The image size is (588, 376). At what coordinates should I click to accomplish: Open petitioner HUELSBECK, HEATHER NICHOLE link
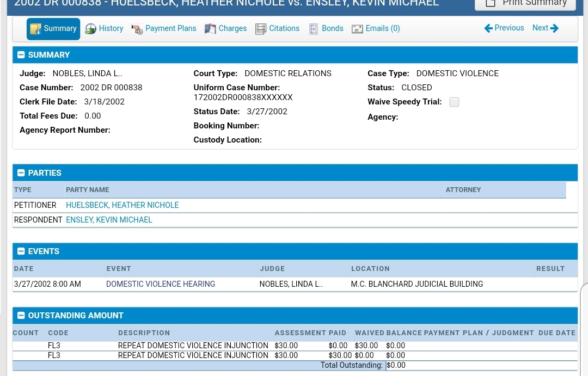pyautogui.click(x=122, y=205)
